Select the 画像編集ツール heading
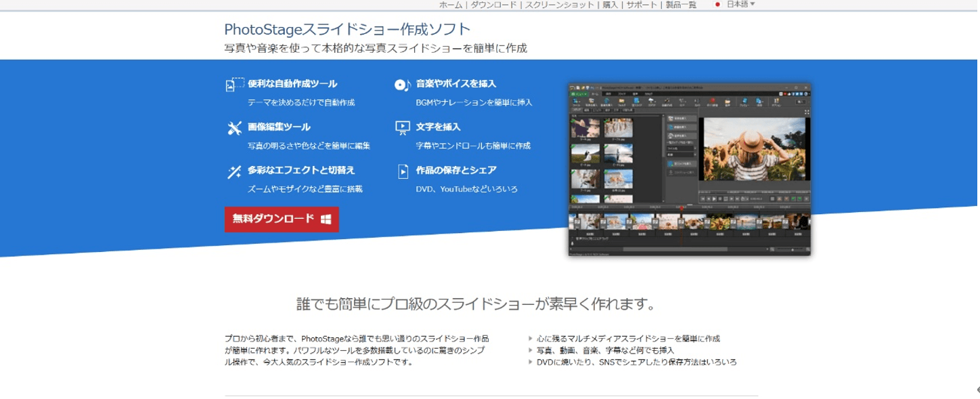Viewport: 980px width, 399px height. [279, 127]
